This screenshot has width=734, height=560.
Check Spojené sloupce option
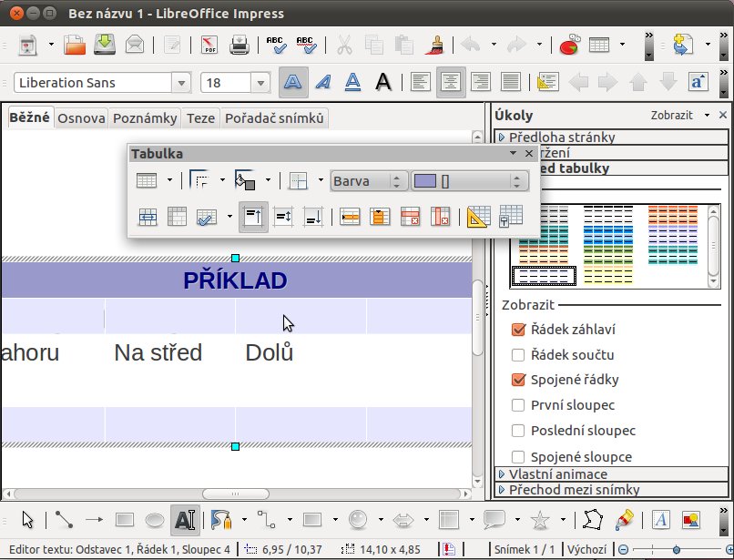coord(518,456)
